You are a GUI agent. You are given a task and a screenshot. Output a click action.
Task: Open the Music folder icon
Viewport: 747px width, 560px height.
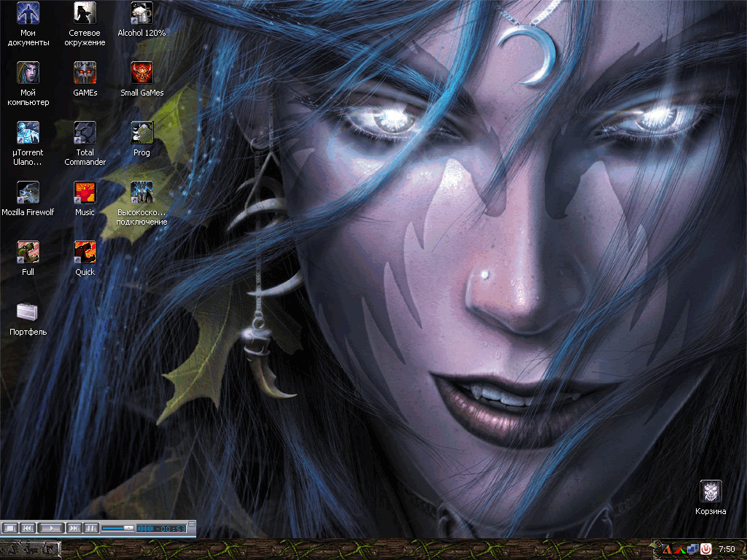coord(85,192)
